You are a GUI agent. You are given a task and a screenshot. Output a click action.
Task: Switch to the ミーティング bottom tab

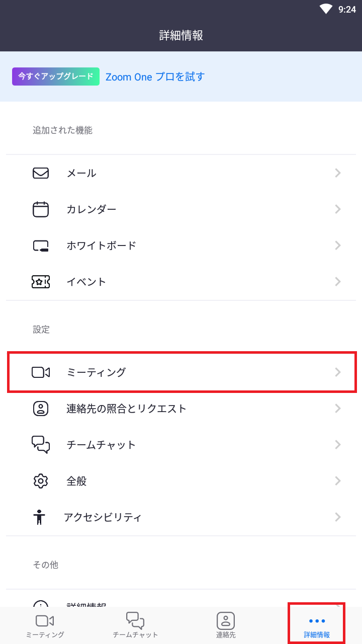[45, 625]
